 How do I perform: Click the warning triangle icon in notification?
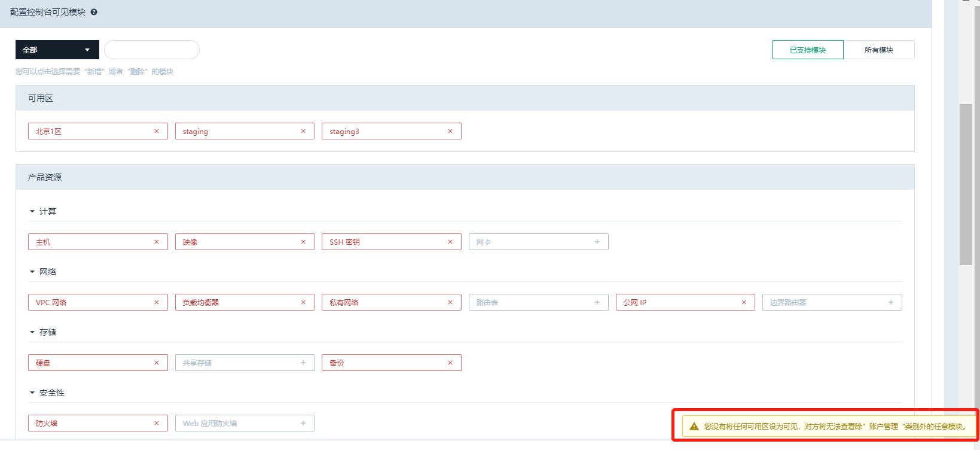(x=694, y=426)
